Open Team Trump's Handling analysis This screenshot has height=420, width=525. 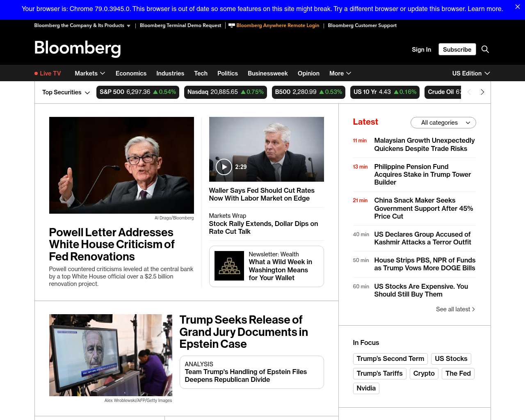(x=246, y=376)
